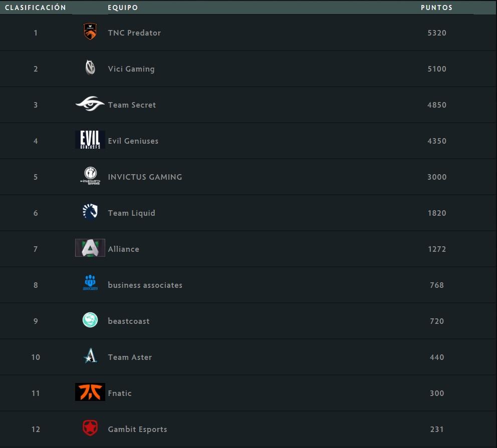Select the 300 points value

coord(437,393)
